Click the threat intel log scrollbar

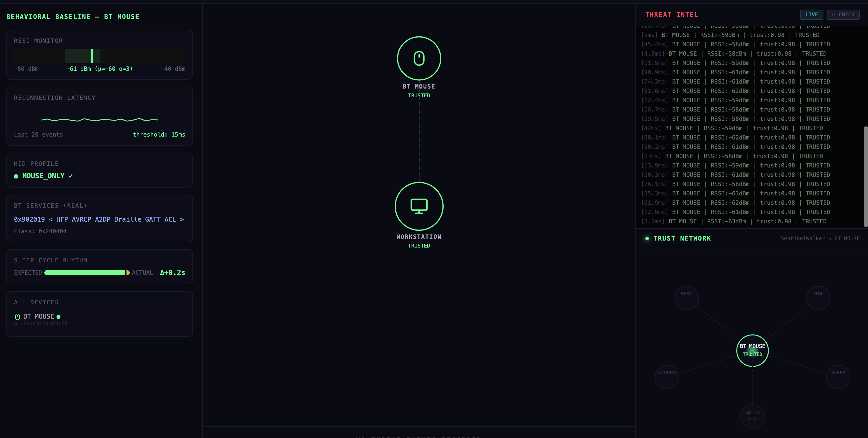(x=865, y=176)
